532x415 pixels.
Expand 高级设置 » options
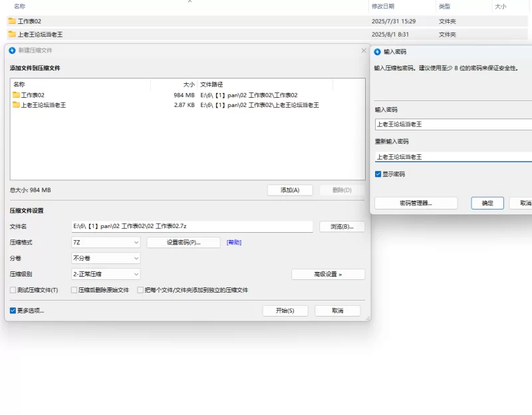[x=328, y=274]
